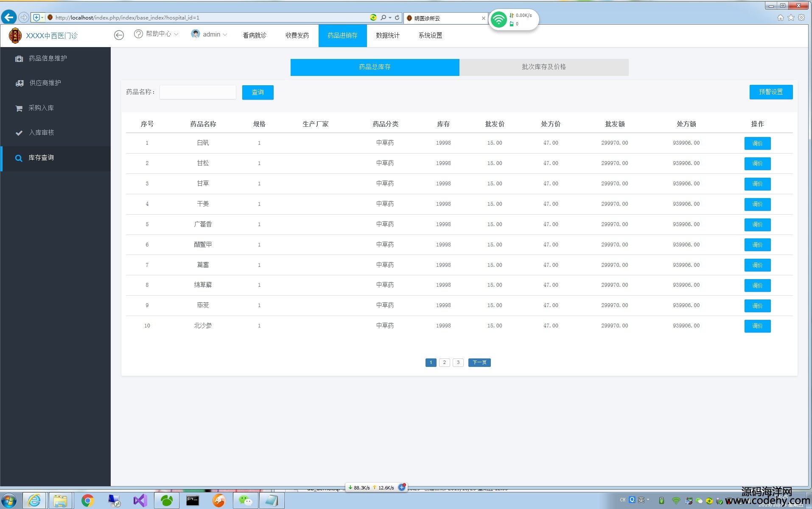Click 调价 for 甘松 row
Viewport: 812px width, 509px height.
pos(757,164)
